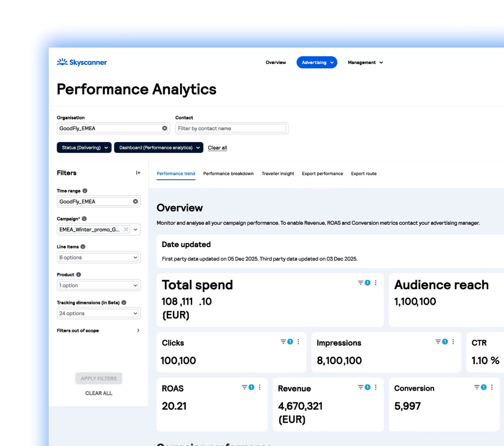
Task: Open the Dashboard (Performance analytics) dropdown
Action: [x=159, y=148]
